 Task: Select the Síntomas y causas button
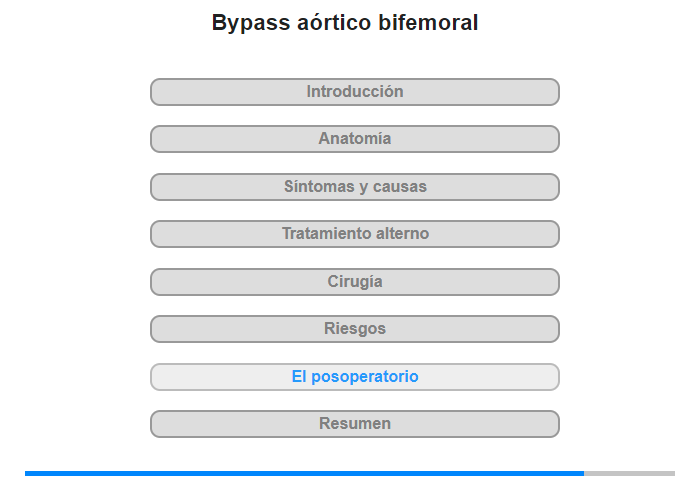click(354, 187)
